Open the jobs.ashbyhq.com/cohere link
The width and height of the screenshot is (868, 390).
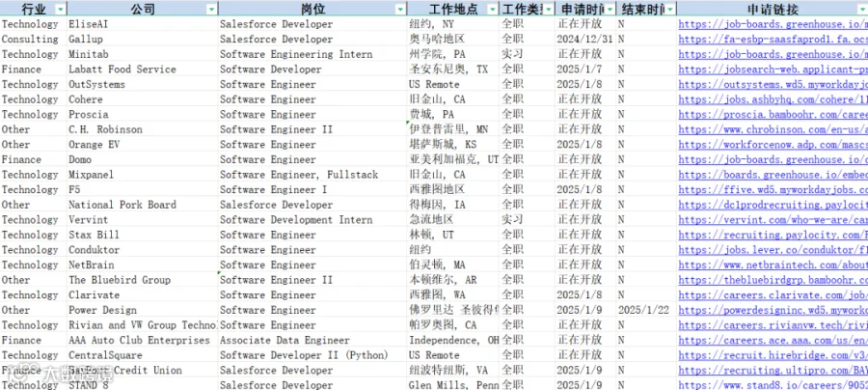click(x=773, y=99)
